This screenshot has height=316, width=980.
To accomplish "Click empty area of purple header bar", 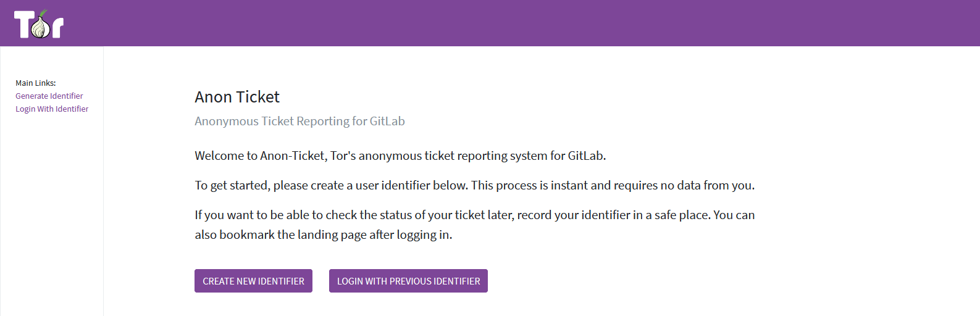I will 494,23.
